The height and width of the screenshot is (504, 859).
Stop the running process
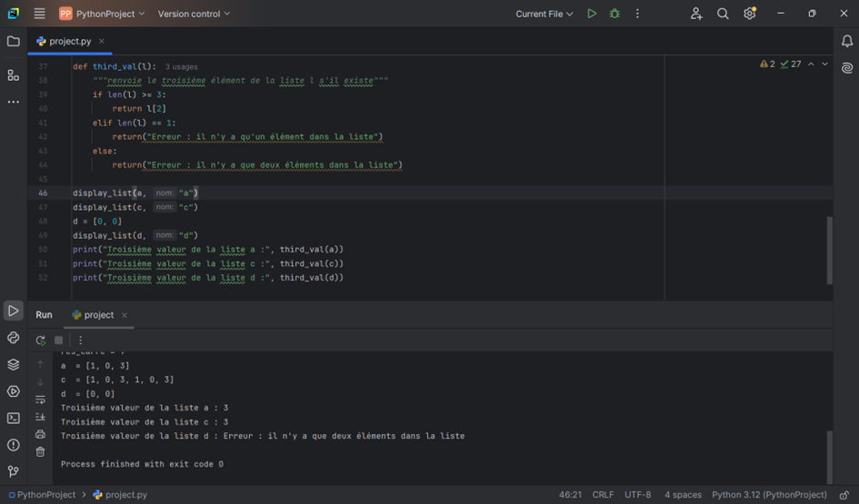(x=58, y=340)
